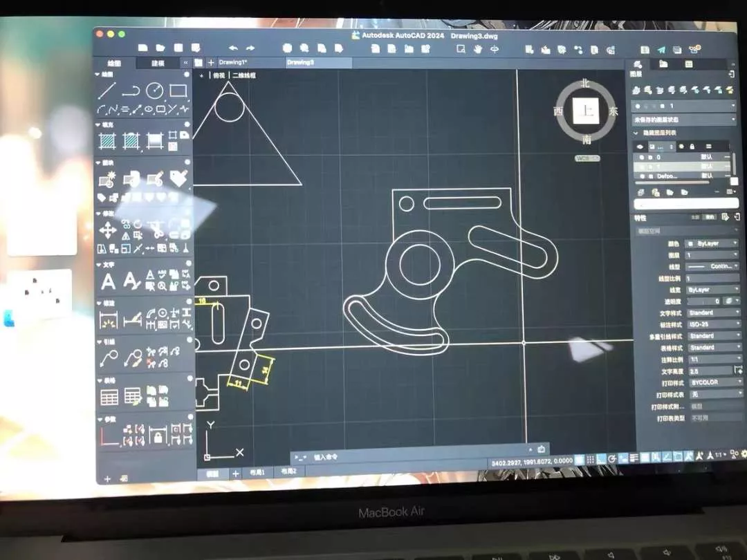
Task: Select the Circle drawing tool
Action: [x=154, y=91]
